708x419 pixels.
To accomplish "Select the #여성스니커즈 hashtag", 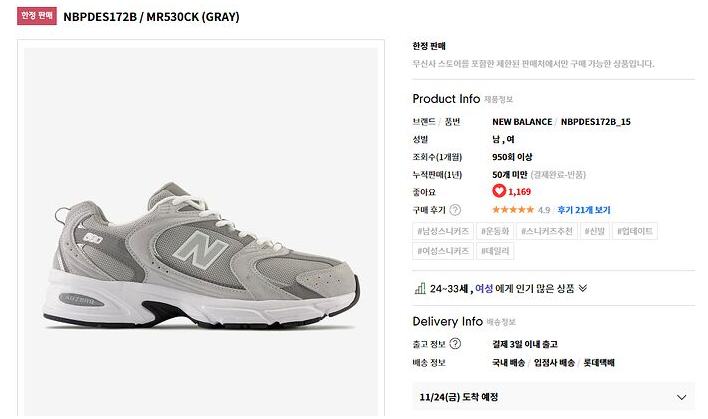I will pyautogui.click(x=443, y=251).
